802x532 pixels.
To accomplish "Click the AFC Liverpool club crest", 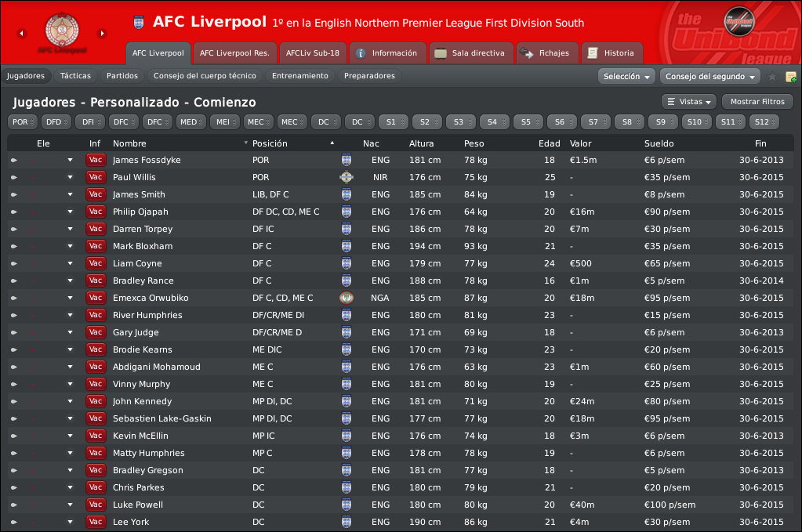I will coord(62,30).
